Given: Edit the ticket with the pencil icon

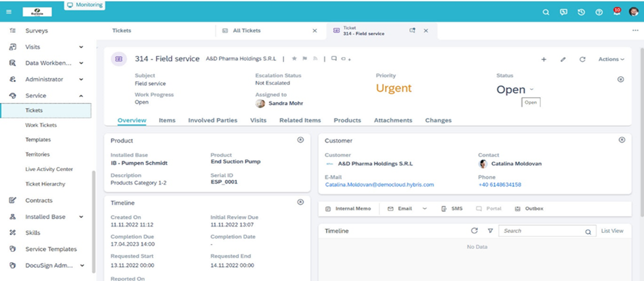Looking at the screenshot, I should point(563,59).
